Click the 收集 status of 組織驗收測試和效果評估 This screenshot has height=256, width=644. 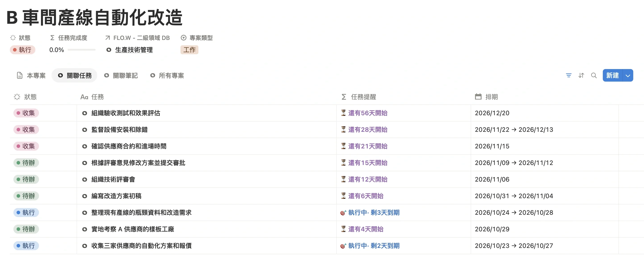pyautogui.click(x=26, y=113)
